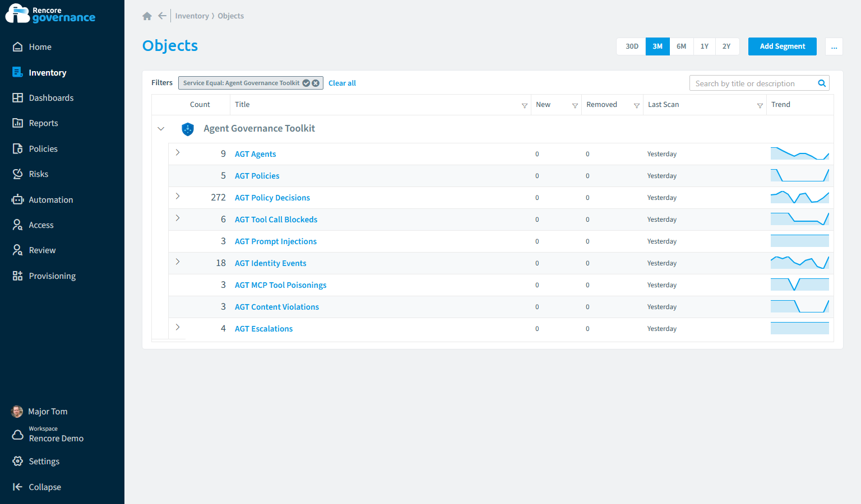Click the Rencore governance logo
Screen dimensions: 861x504
[x=50, y=14]
